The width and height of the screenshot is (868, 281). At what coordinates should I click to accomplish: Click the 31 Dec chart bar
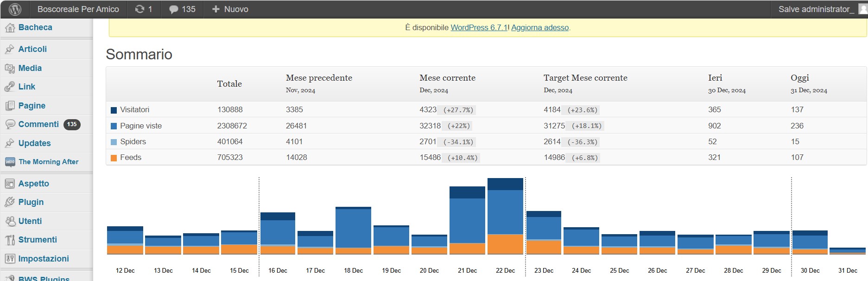tap(848, 251)
